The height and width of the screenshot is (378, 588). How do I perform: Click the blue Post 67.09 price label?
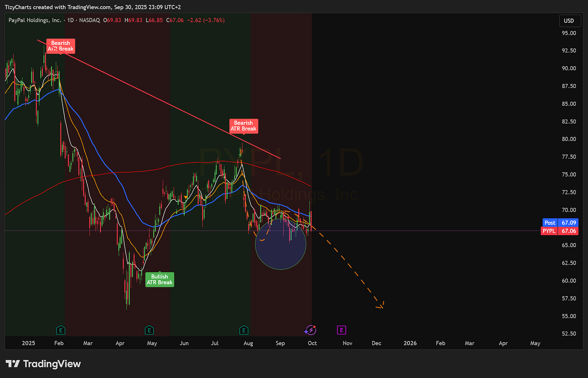tap(561, 223)
